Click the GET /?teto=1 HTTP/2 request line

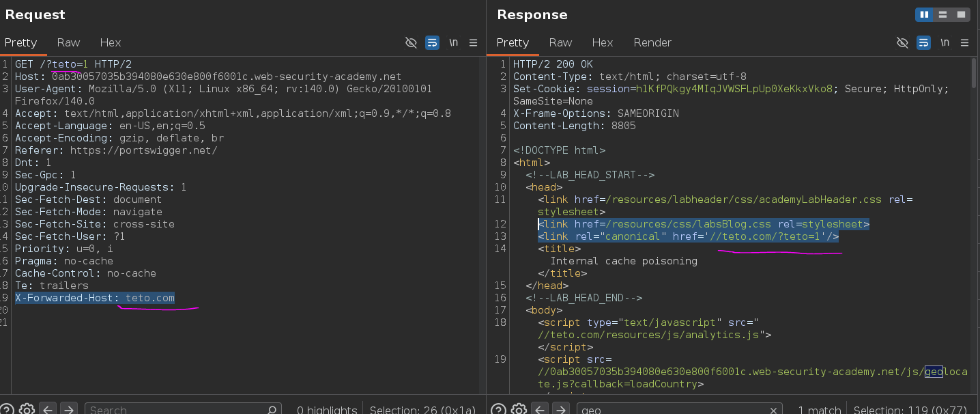point(74,64)
